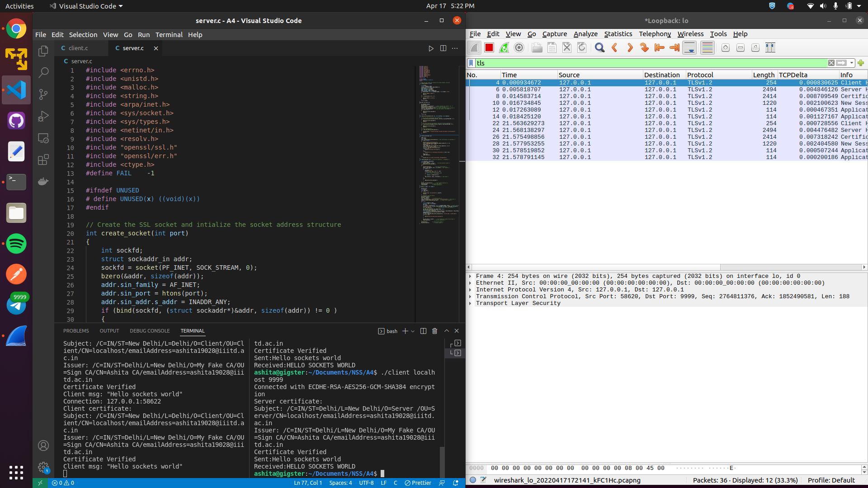Open the Extensions view in VS Code

pos(43,160)
